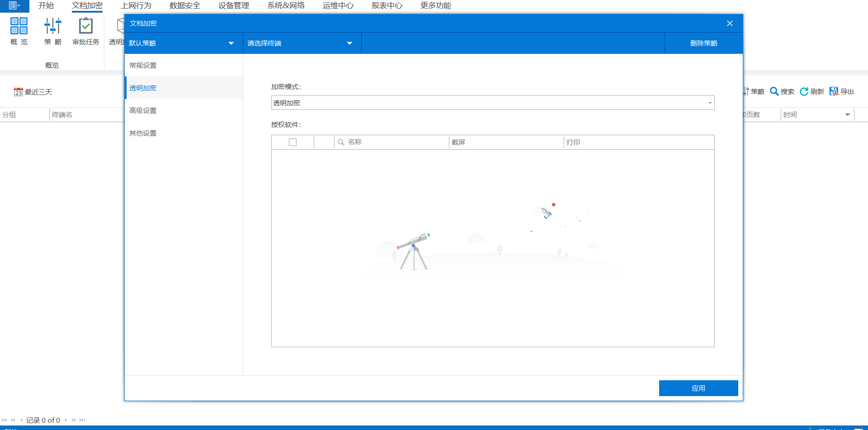Close the 文档加密 dialog
The width and height of the screenshot is (868, 430).
click(x=730, y=24)
